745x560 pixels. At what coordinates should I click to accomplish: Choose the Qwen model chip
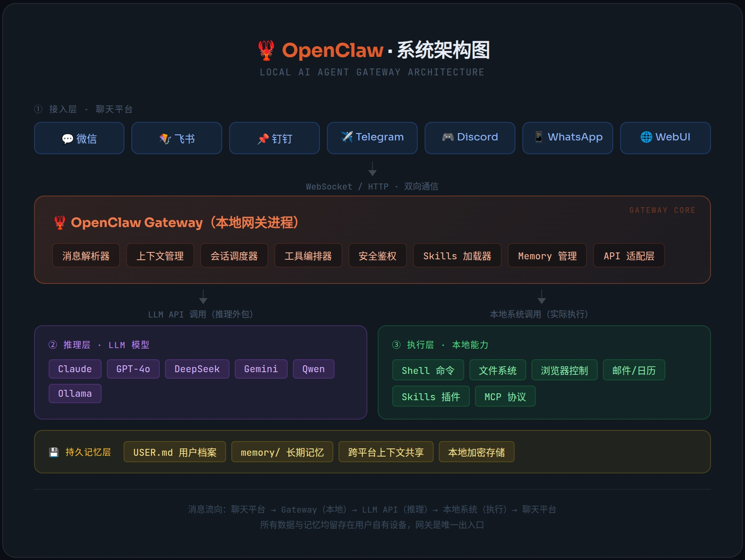pos(314,369)
